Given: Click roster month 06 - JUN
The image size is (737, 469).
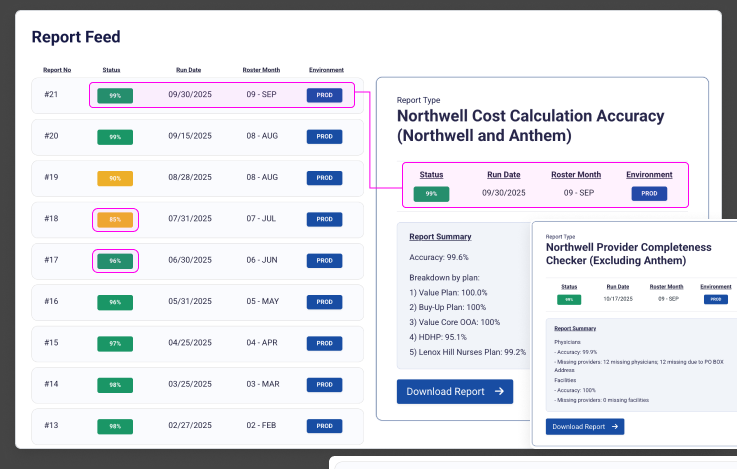Looking at the screenshot, I should point(262,260).
